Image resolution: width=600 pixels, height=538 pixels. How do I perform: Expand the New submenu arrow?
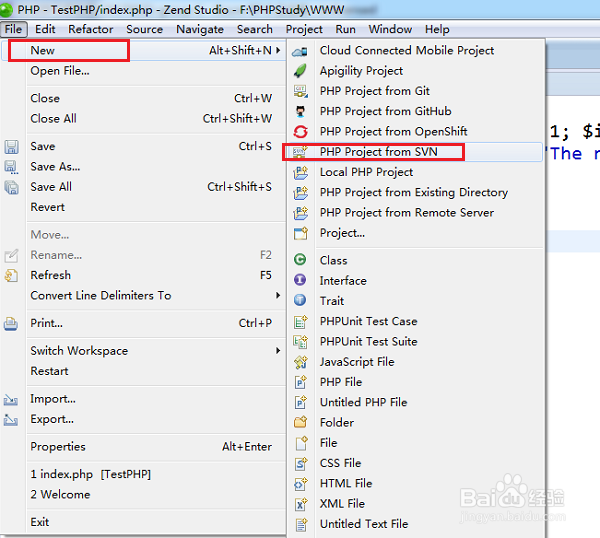click(x=278, y=50)
